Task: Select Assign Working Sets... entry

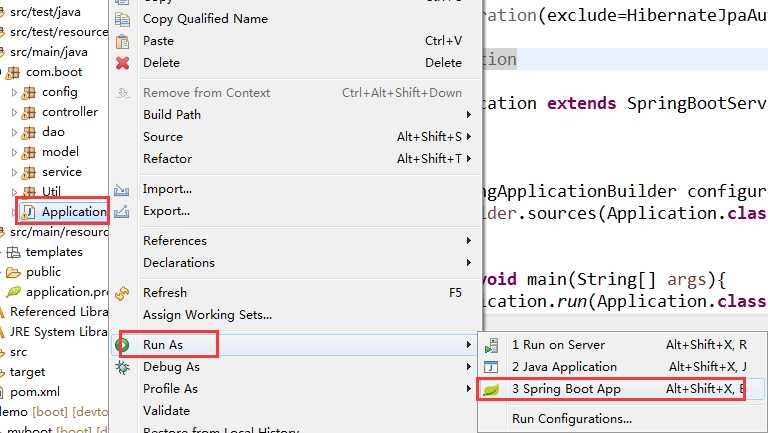Action: (x=294, y=315)
